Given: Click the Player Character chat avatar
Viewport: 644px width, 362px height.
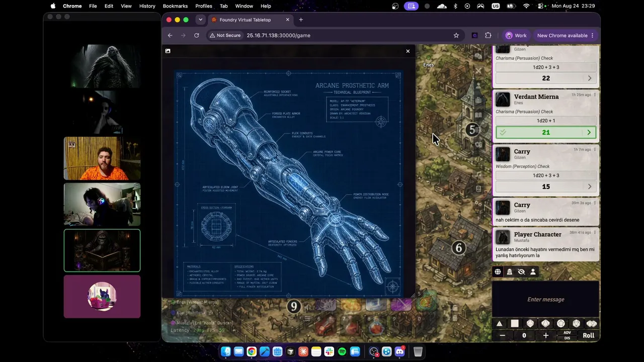Looking at the screenshot, I should tap(503, 237).
